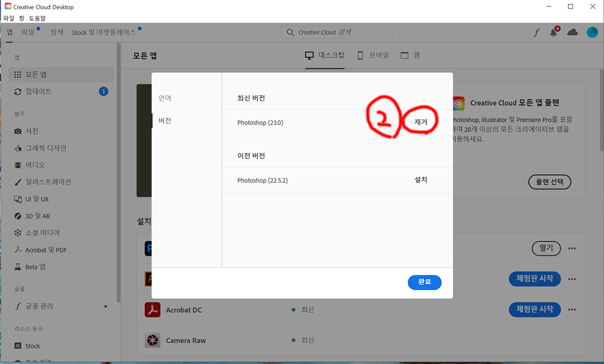Screen dimensions: 604x364
Task: Click the main content scrollbar
Action: [x=602, y=110]
